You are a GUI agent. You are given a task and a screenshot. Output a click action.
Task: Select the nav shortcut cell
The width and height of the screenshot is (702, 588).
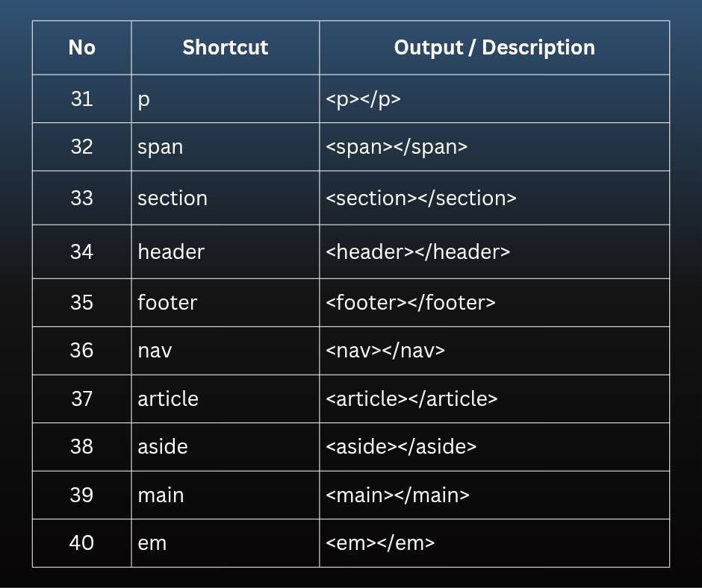coord(226,351)
